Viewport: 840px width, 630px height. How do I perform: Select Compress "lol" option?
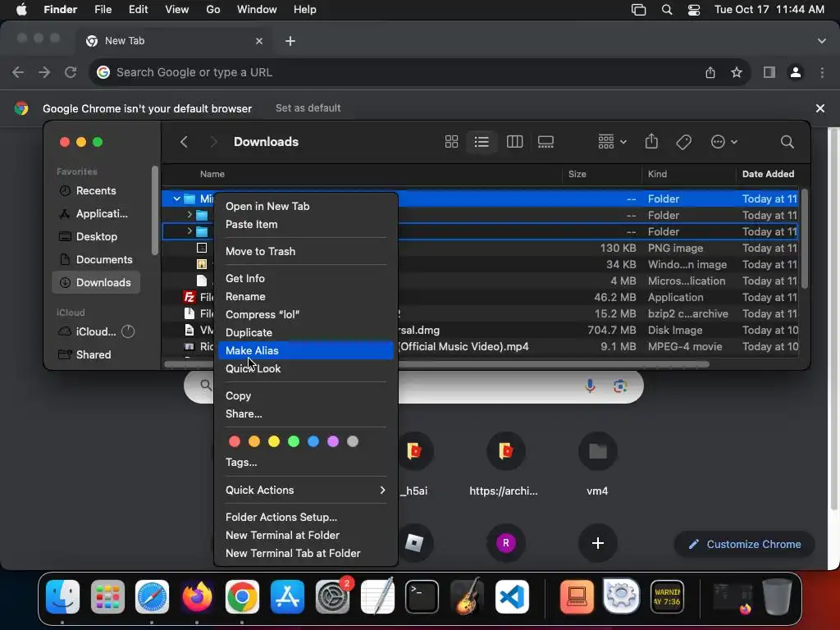pyautogui.click(x=305, y=314)
